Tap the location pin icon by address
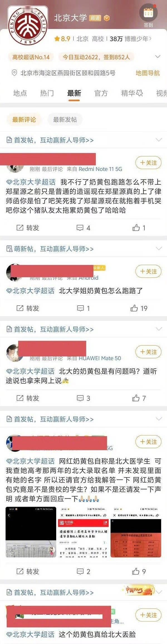This screenshot has height=644, width=167. pos(14,73)
